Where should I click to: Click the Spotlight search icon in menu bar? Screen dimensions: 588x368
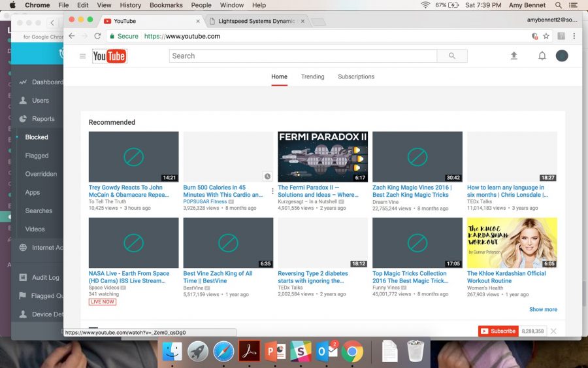click(x=559, y=5)
